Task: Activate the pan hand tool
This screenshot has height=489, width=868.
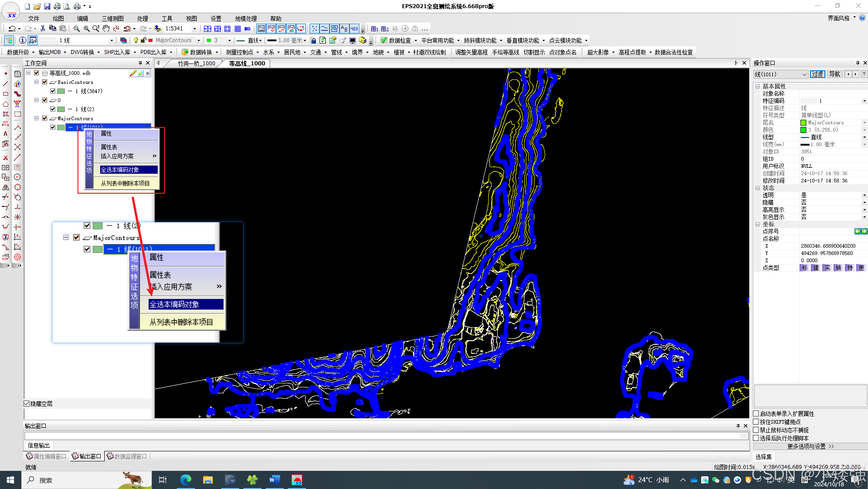Action: [106, 29]
